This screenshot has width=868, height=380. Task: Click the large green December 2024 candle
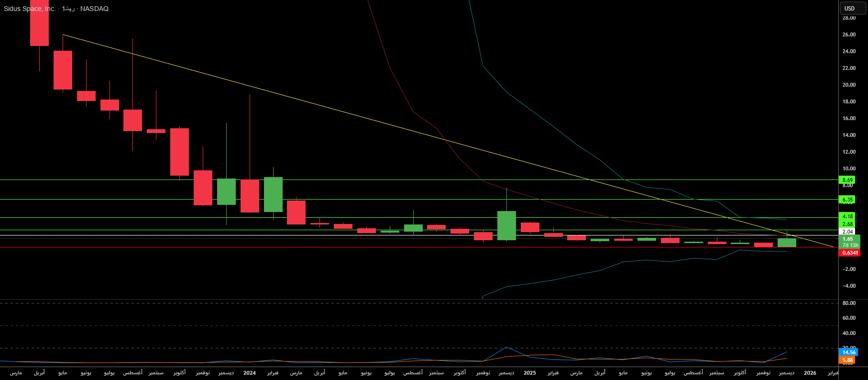(x=506, y=225)
